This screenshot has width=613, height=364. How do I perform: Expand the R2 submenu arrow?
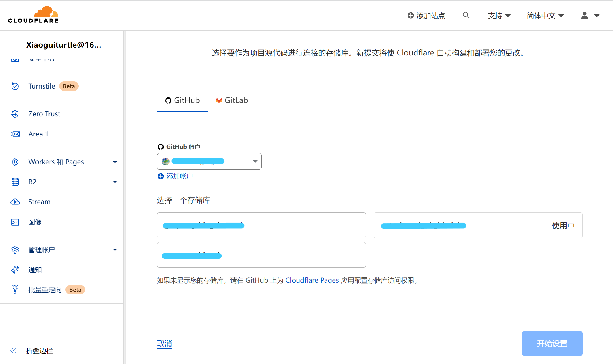(x=115, y=182)
